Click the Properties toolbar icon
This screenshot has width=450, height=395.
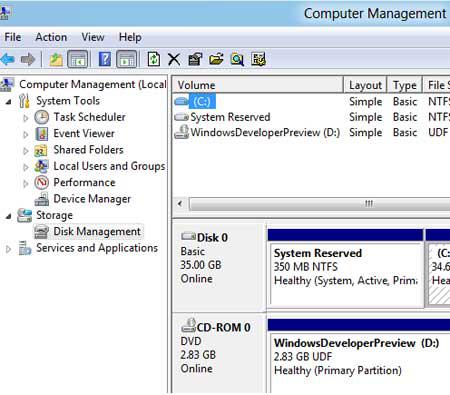pos(195,59)
